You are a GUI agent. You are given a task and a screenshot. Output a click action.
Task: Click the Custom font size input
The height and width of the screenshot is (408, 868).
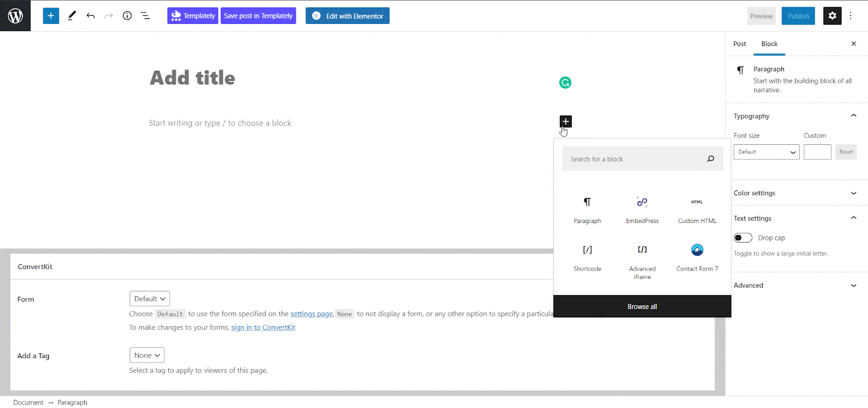pyautogui.click(x=818, y=152)
